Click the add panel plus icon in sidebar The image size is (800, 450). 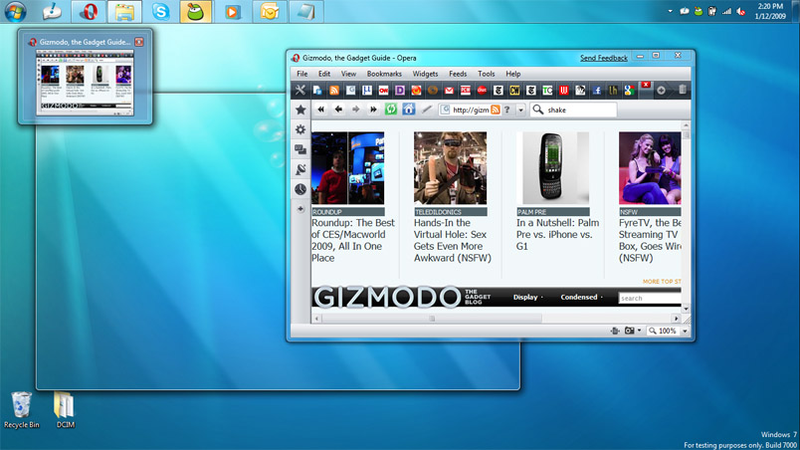(301, 209)
